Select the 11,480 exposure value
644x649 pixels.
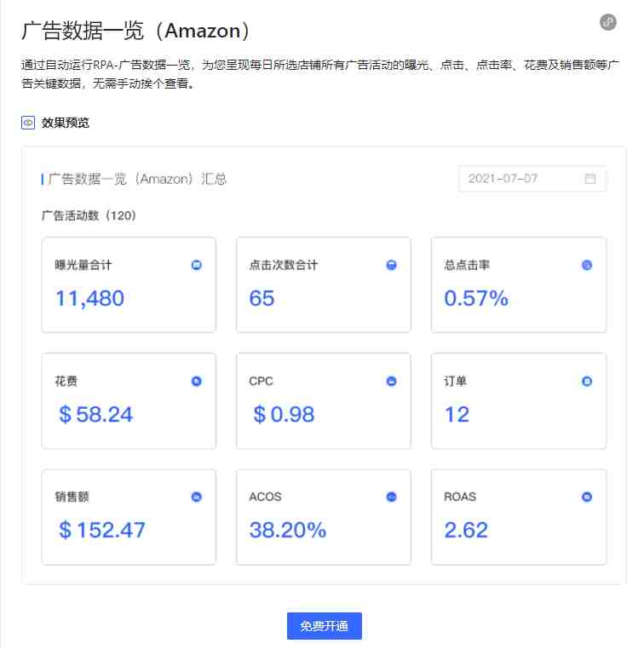coord(89,298)
